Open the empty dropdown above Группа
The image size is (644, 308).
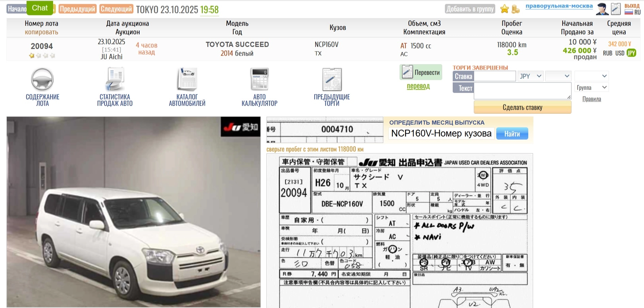point(592,76)
